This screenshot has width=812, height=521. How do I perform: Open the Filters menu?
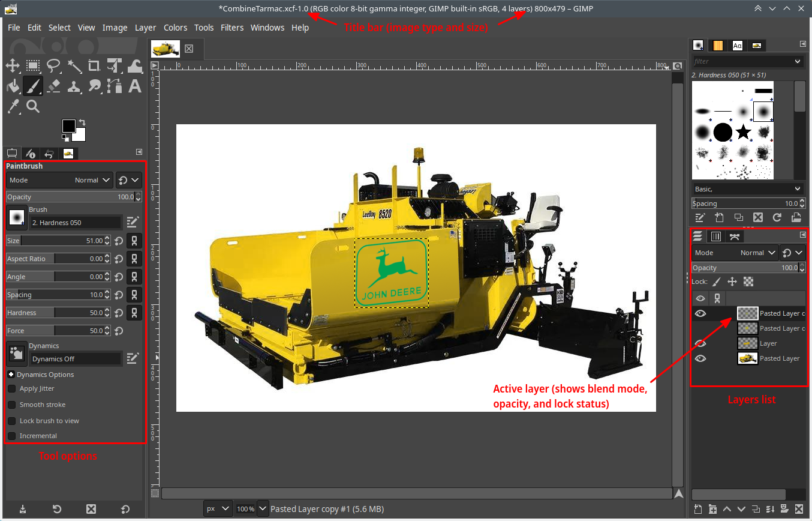click(x=232, y=28)
